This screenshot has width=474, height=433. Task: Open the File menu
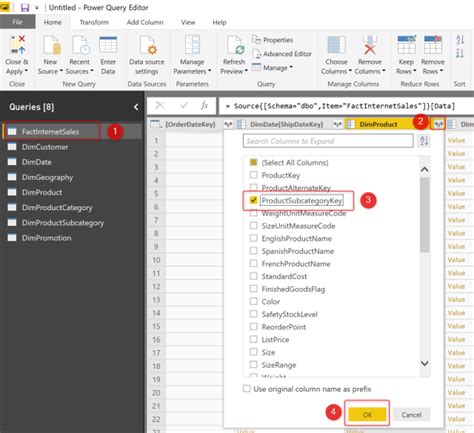(x=17, y=22)
